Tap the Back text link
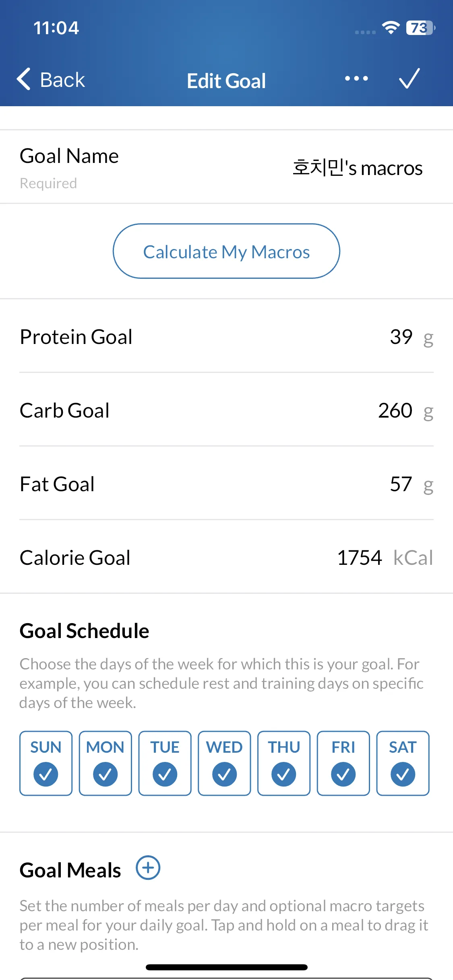The image size is (453, 980). (x=62, y=80)
